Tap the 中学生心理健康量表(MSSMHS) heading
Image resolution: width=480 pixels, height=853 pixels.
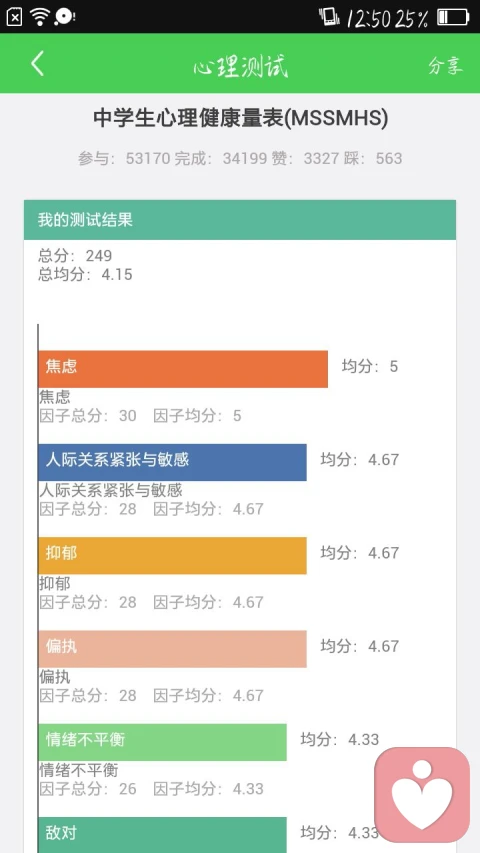(x=241, y=118)
